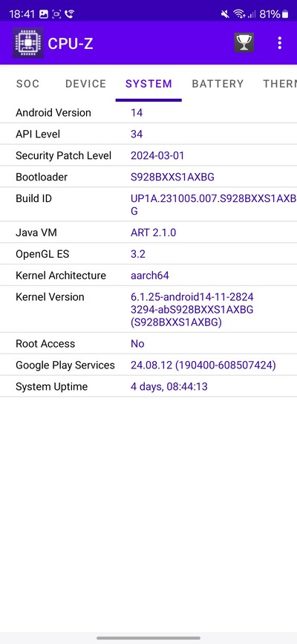Switch to the SOC tab
This screenshot has height=644, width=297.
[x=28, y=84]
